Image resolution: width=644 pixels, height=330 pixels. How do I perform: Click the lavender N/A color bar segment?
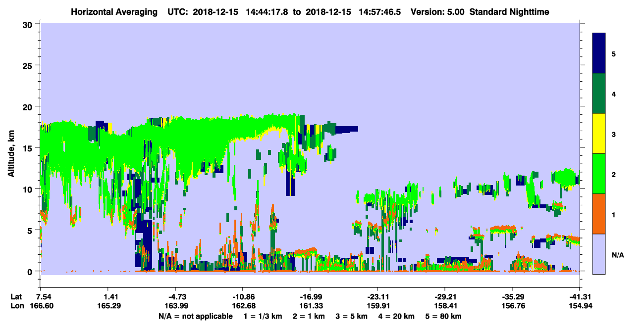[x=599, y=254]
